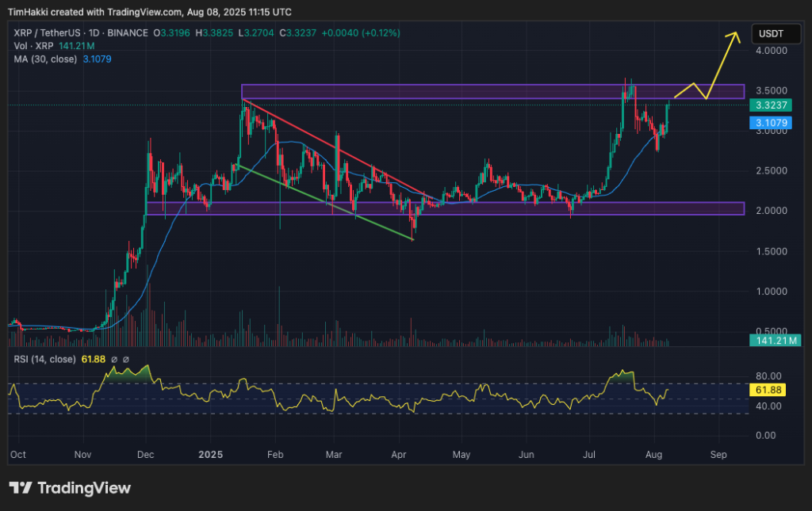
Task: Select Aug on the time axis
Action: coord(653,454)
